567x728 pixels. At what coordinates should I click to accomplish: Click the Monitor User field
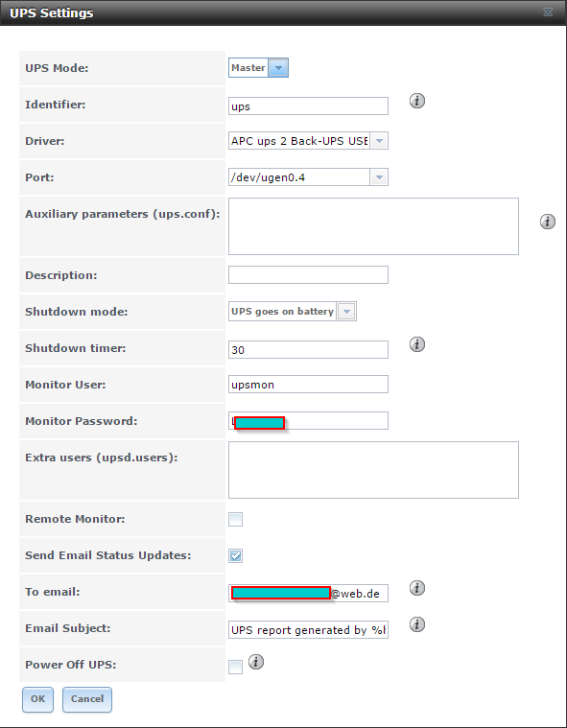pos(308,385)
